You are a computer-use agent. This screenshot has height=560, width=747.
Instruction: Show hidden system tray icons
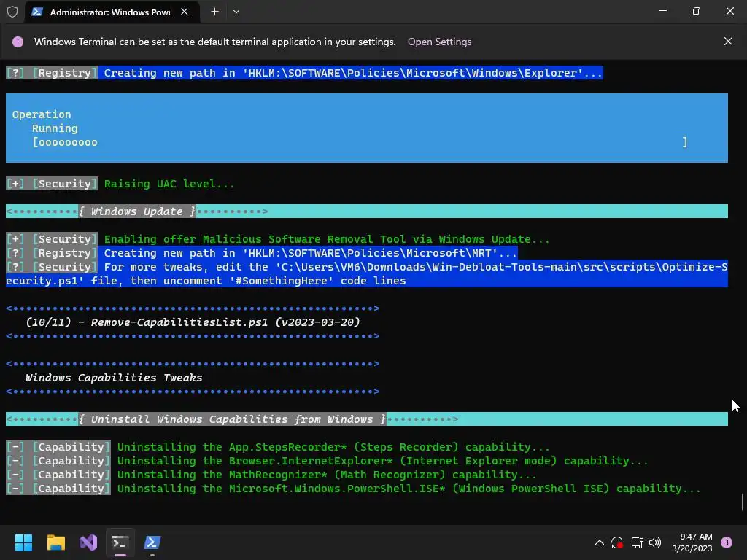600,542
